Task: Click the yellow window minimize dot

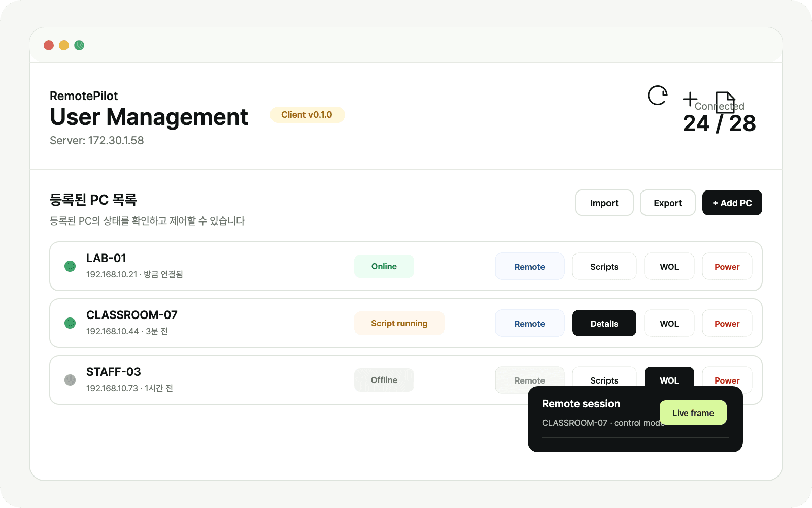Action: 64,45
